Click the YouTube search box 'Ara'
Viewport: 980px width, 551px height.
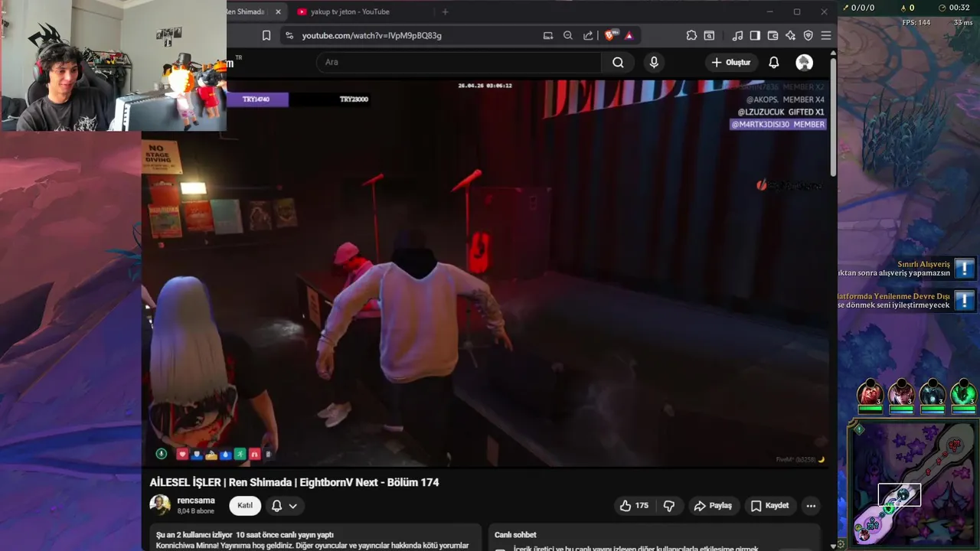(458, 62)
